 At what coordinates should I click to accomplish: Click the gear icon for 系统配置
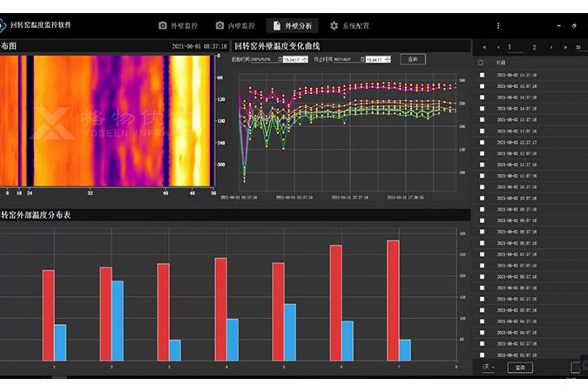point(334,26)
